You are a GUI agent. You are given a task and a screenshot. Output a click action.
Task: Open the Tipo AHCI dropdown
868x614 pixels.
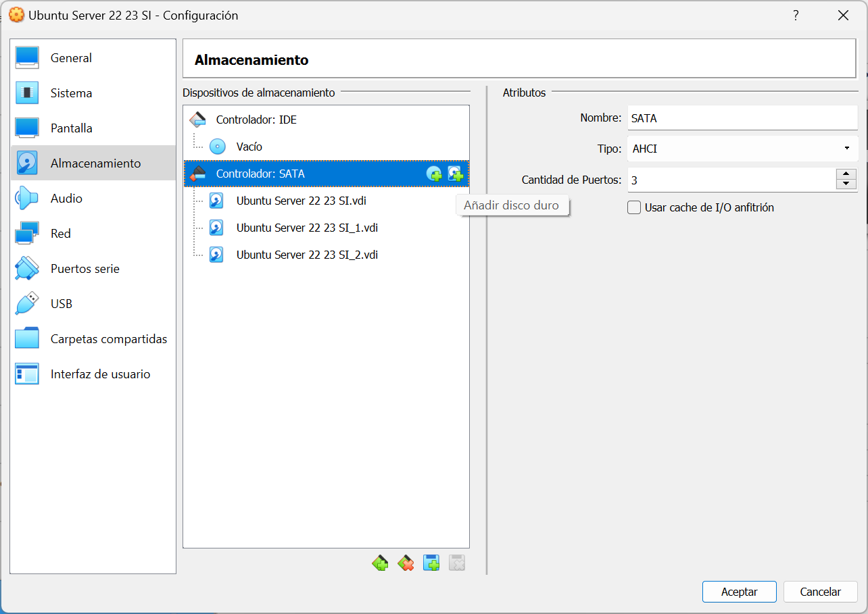click(742, 149)
